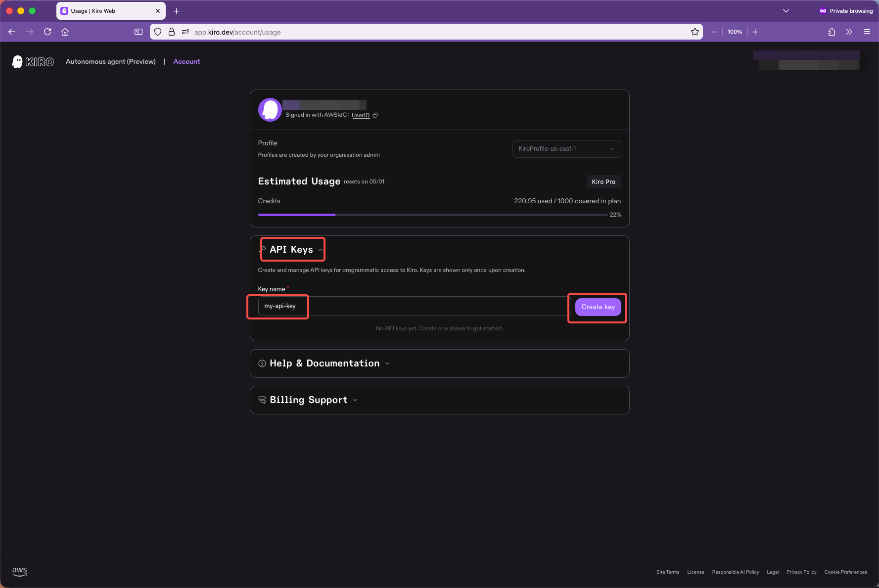The height and width of the screenshot is (588, 879).
Task: Open the Firefox hamburger menu
Action: (x=867, y=32)
